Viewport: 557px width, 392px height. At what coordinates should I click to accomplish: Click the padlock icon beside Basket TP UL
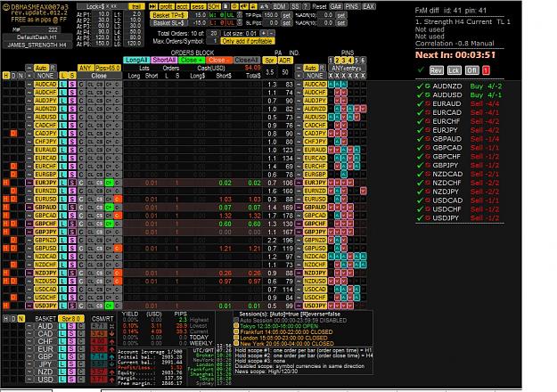(x=240, y=15)
